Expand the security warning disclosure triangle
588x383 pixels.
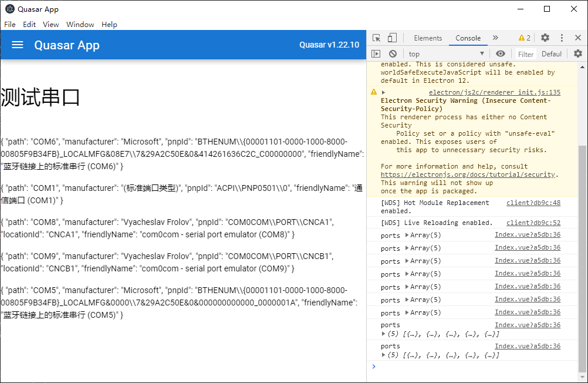(x=383, y=92)
